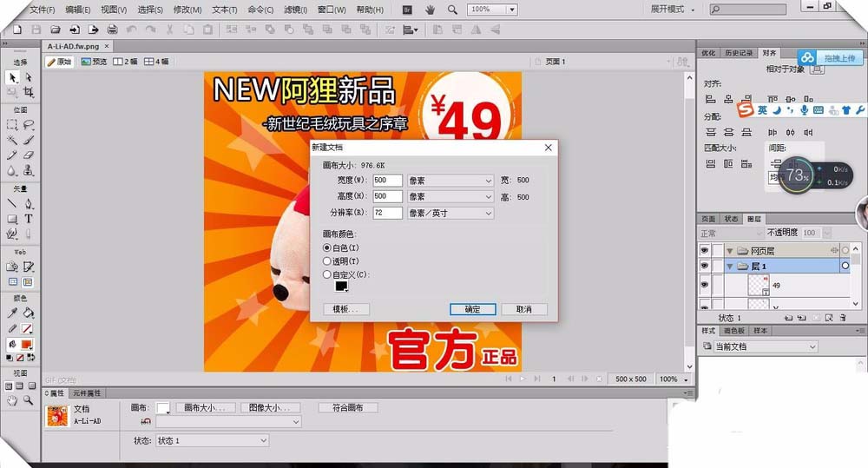Collapse the 层 1 layer folder
868x468 pixels.
[730, 267]
